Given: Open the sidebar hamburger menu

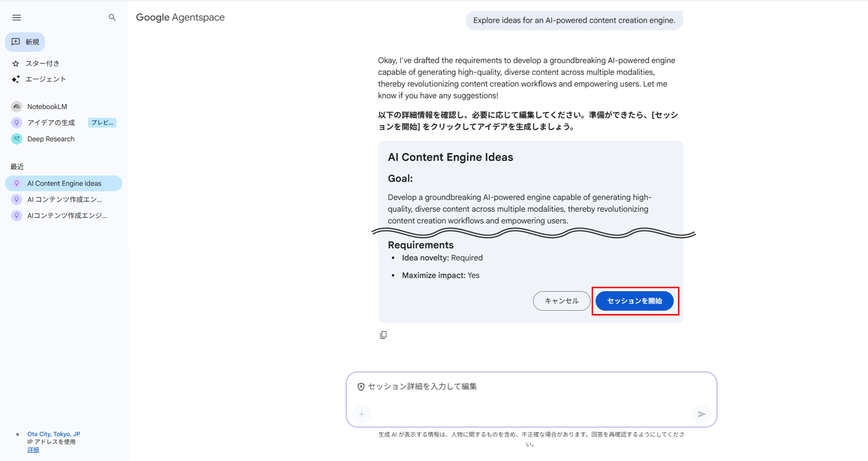Looking at the screenshot, I should click(x=16, y=17).
